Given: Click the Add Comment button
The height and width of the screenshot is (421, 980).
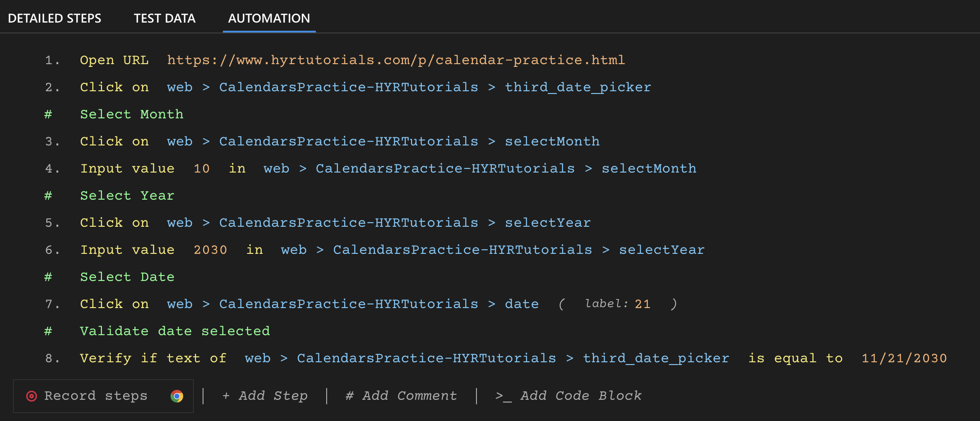Looking at the screenshot, I should pos(401,396).
